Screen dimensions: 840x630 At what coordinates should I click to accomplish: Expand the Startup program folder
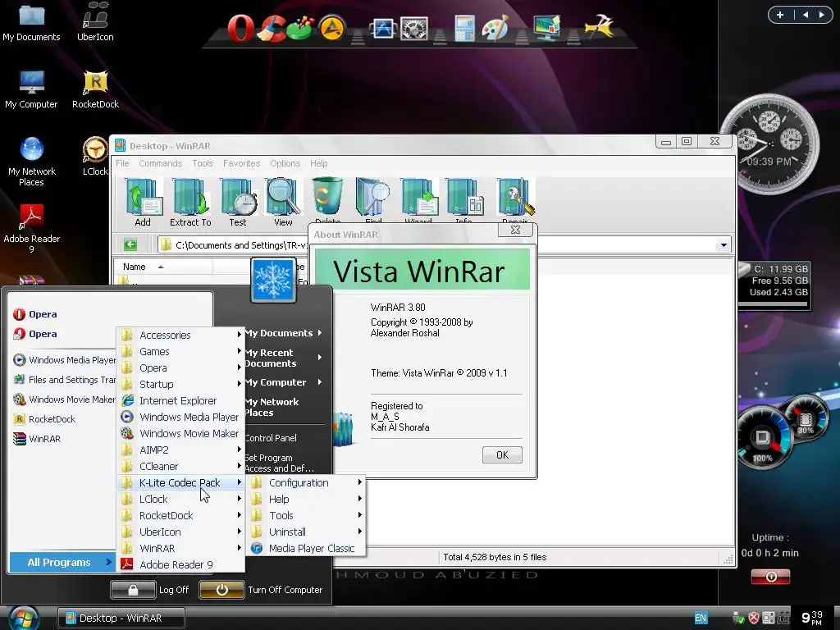pos(181,384)
